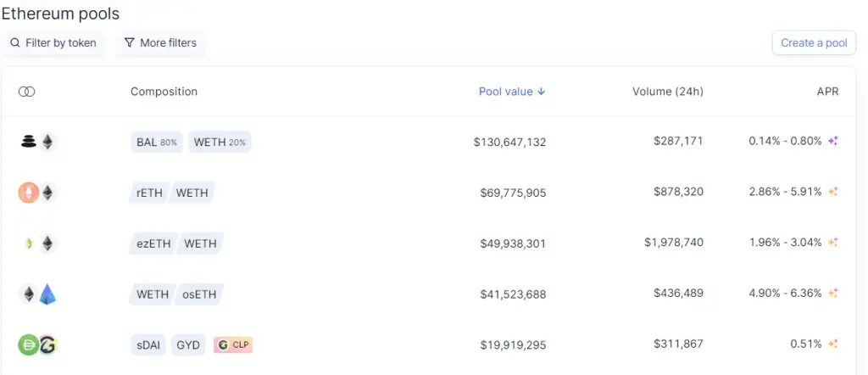Click the osETH composition chip
The height and width of the screenshot is (375, 868).
(x=199, y=294)
